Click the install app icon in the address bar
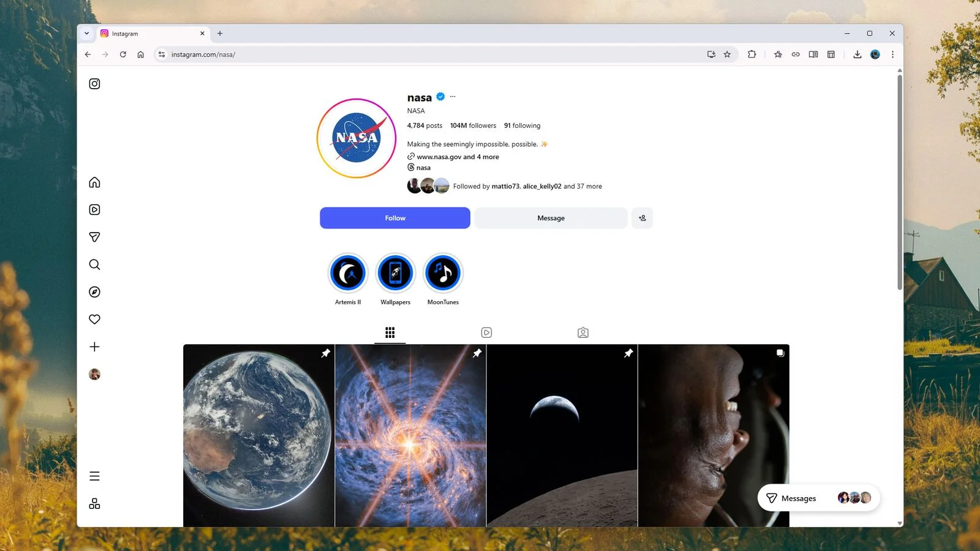This screenshot has width=980, height=551. click(x=711, y=54)
